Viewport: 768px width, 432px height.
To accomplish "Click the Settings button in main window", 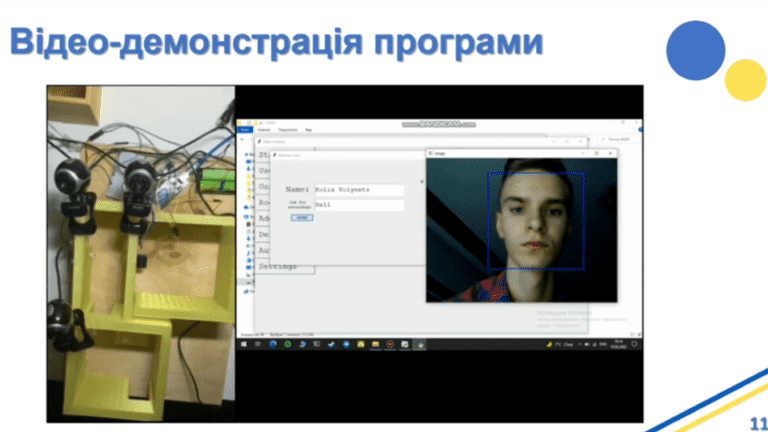I will click(x=285, y=266).
